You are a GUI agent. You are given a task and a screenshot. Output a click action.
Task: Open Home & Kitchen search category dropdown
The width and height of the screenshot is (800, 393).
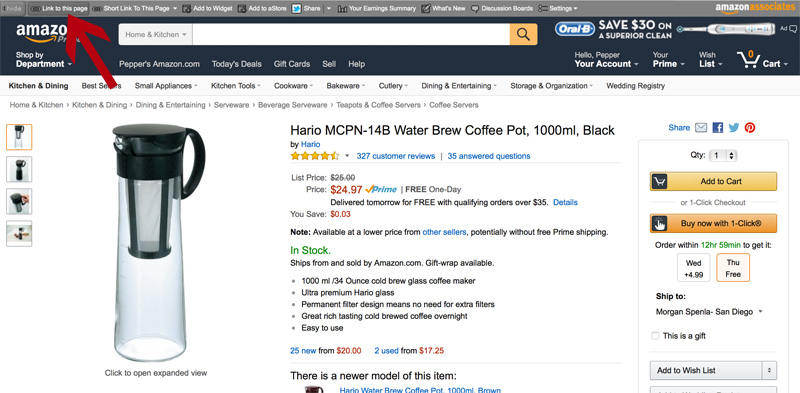point(156,34)
